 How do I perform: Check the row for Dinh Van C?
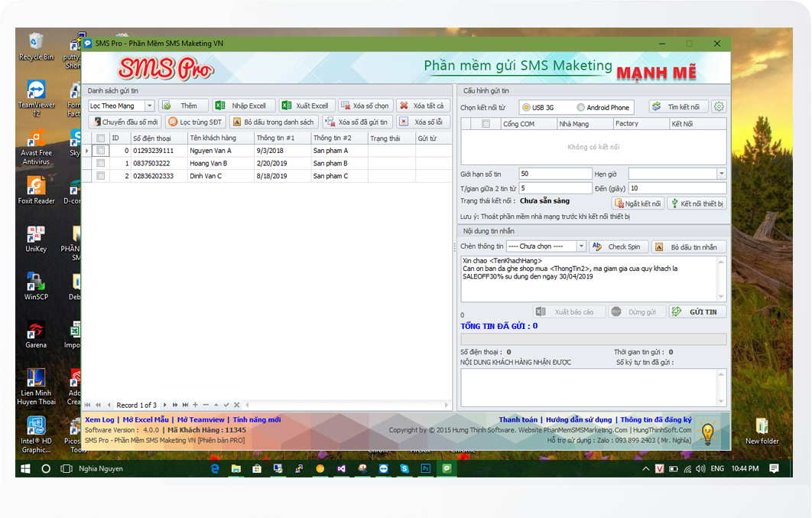[100, 176]
